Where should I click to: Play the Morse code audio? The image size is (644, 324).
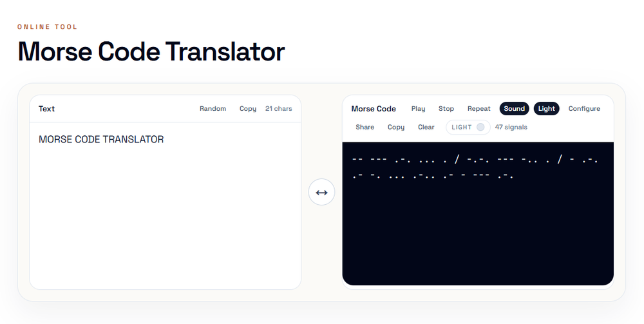coord(418,108)
